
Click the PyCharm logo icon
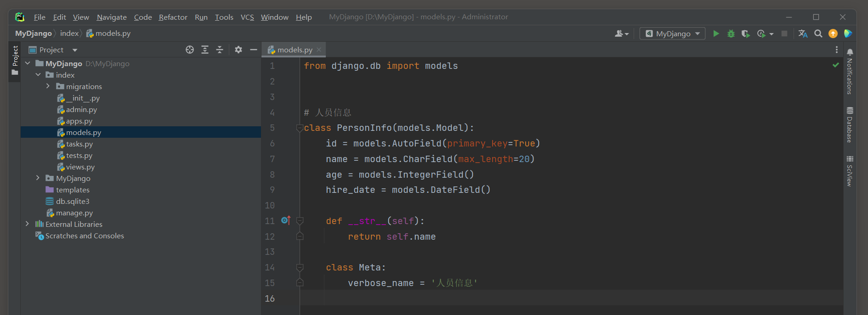(20, 17)
